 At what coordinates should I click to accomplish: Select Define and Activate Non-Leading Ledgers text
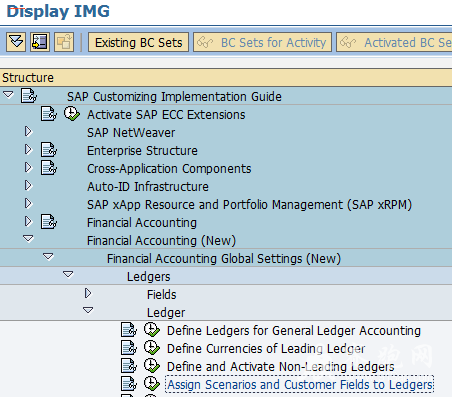coord(280,367)
